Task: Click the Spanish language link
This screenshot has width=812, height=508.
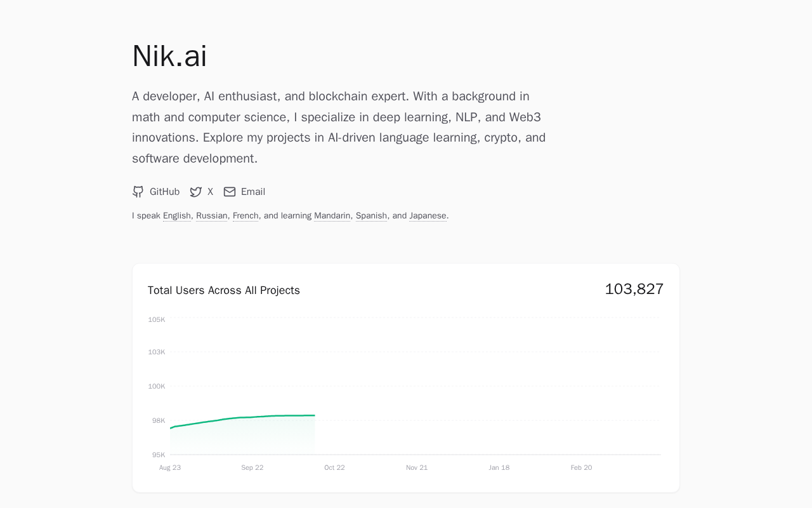Action: coord(371,216)
